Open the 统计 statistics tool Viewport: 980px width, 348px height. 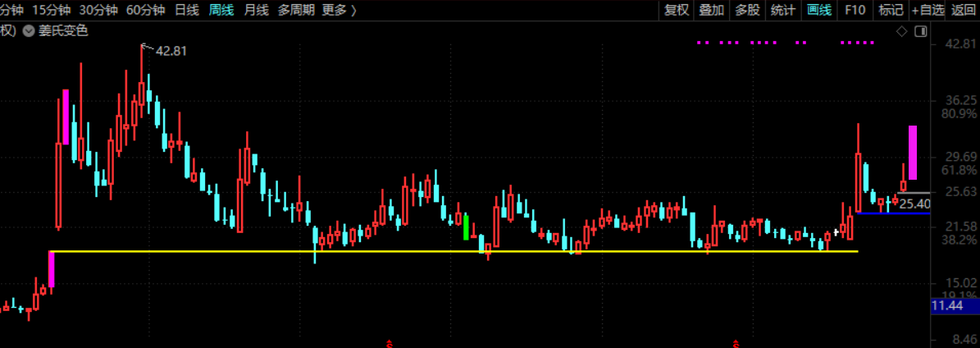pos(783,9)
